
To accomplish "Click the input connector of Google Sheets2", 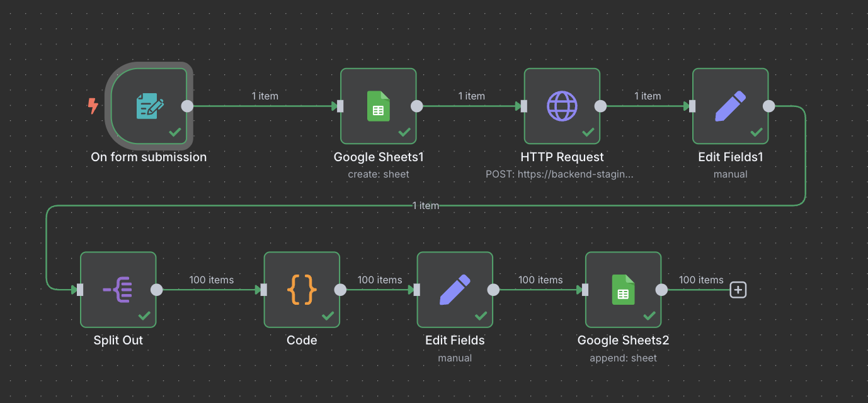I will tap(585, 290).
